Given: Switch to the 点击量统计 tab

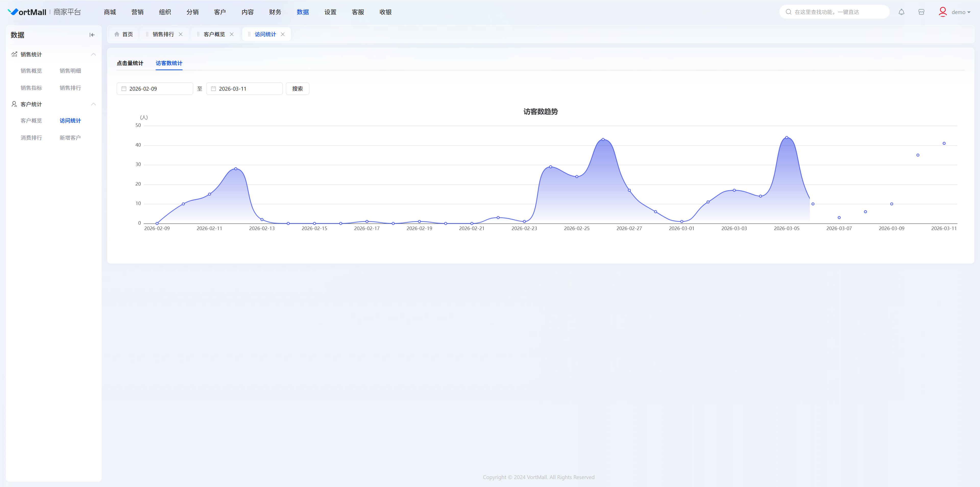Looking at the screenshot, I should pyautogui.click(x=130, y=63).
